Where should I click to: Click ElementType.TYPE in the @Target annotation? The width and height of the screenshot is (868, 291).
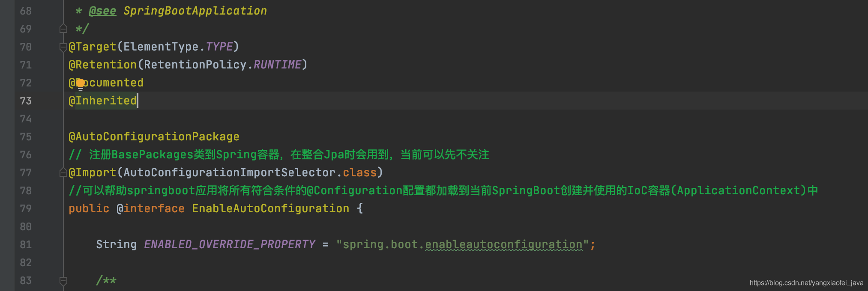(178, 47)
